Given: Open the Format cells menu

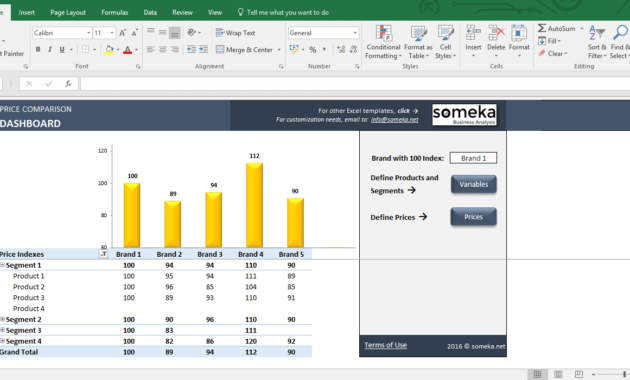Looking at the screenshot, I should click(519, 41).
